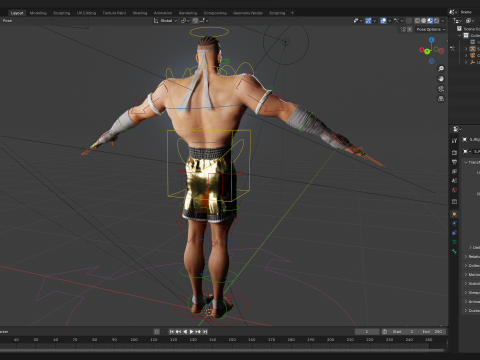Image resolution: width=480 pixels, height=360 pixels.
Task: Open the properties editor type dropdown
Action: (x=456, y=129)
